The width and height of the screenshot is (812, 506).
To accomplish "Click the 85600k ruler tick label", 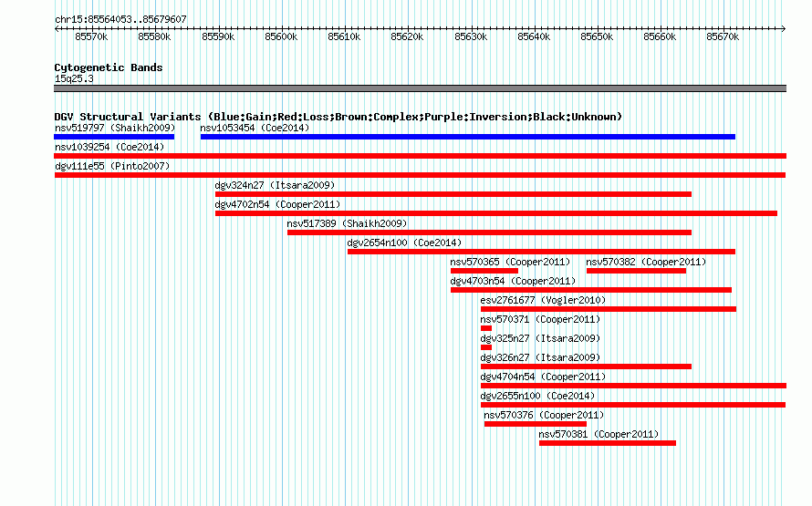I will tap(281, 36).
